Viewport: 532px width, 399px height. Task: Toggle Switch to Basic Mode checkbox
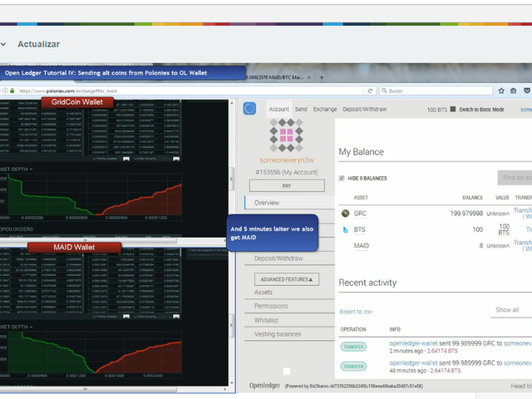point(453,110)
